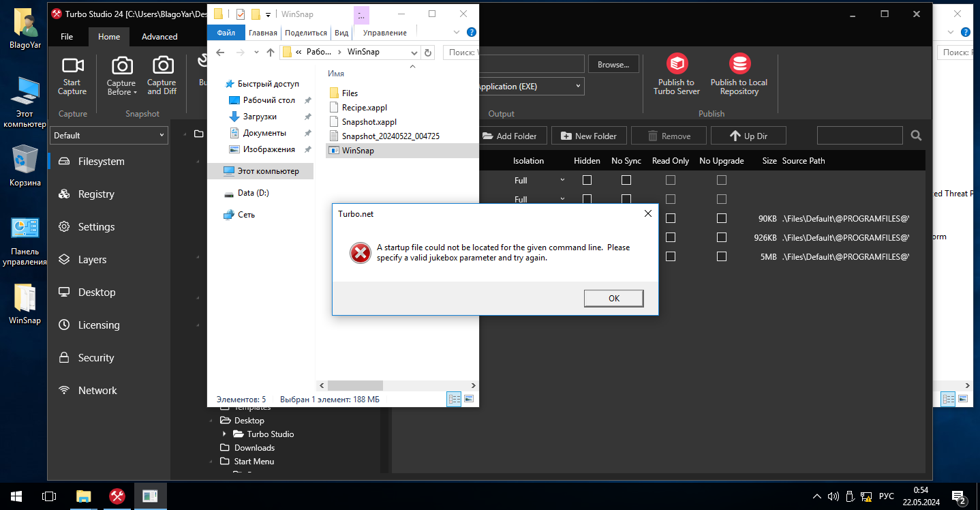Viewport: 980px width, 510px height.
Task: Click the Start Capture camera icon
Action: pyautogui.click(x=72, y=65)
